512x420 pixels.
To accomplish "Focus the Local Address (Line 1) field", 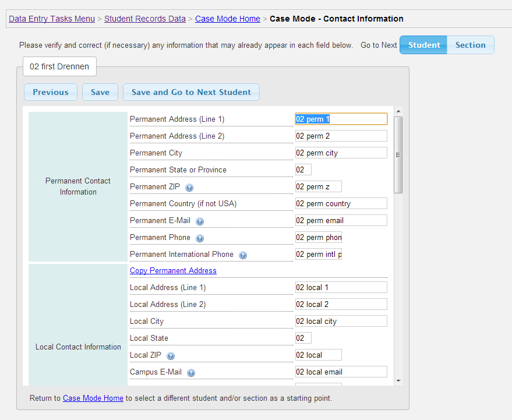I will click(x=341, y=287).
